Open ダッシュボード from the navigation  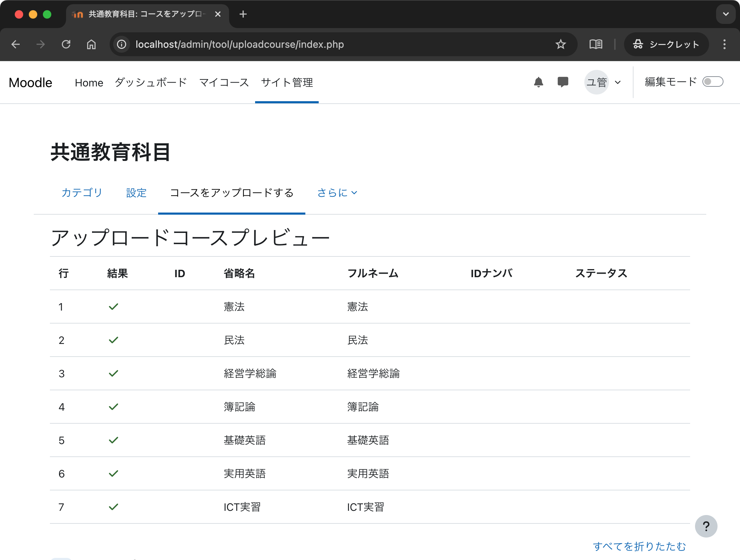(x=150, y=82)
